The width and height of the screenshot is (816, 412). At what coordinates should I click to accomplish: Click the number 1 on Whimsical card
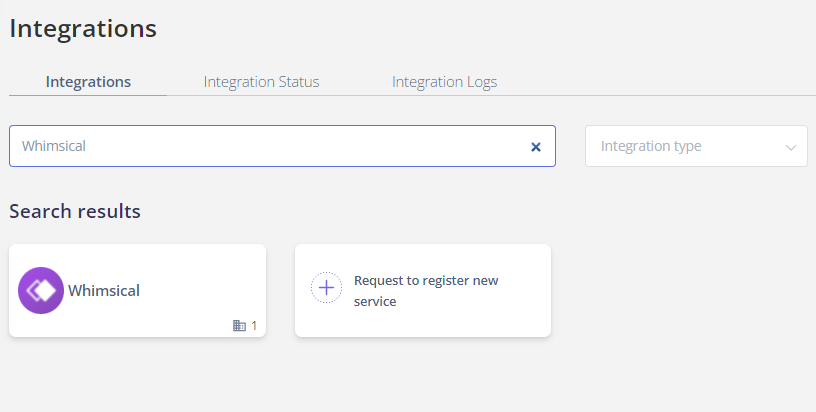pos(254,326)
